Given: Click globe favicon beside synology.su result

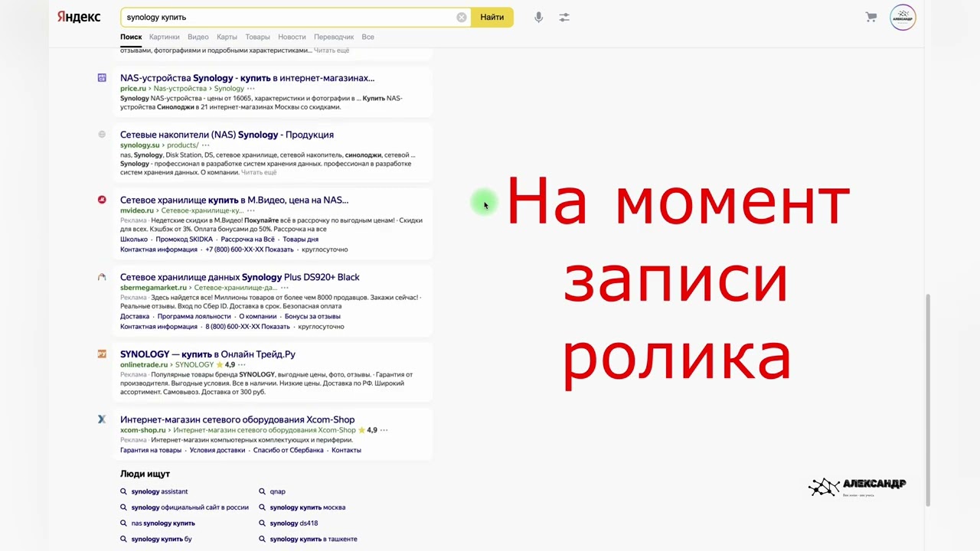Looking at the screenshot, I should pyautogui.click(x=102, y=135).
